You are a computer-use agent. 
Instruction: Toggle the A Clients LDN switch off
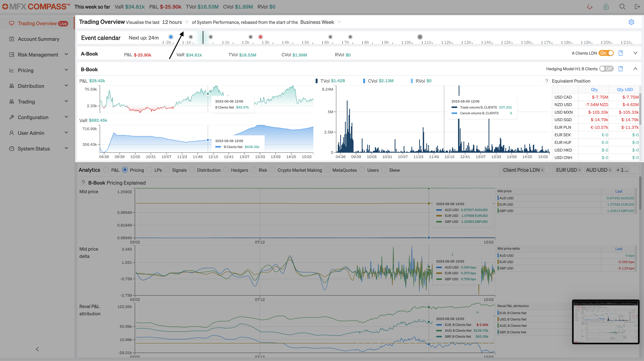[606, 53]
